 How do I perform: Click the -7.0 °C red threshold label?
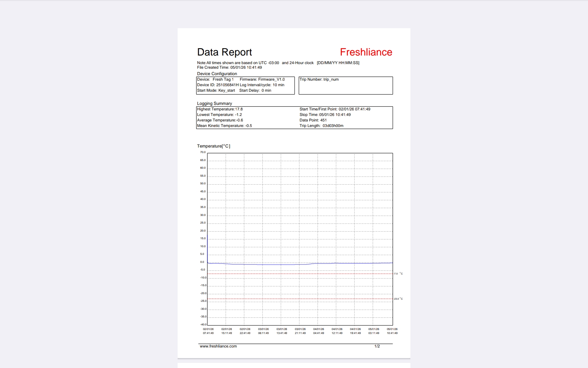pyautogui.click(x=398, y=274)
